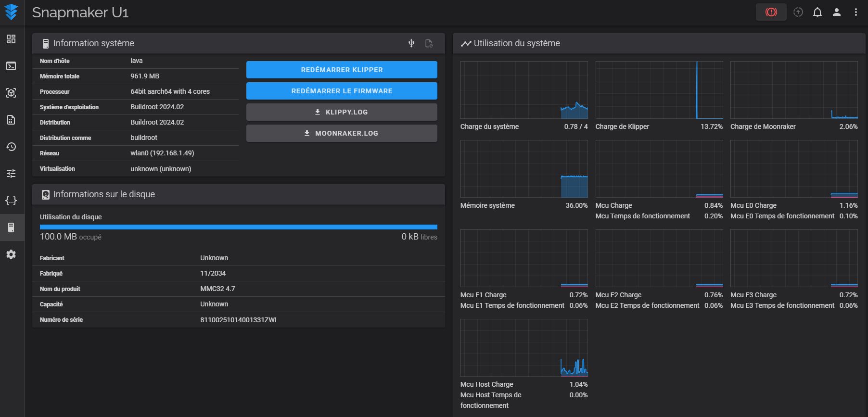Screen dimensions: 868x417
Task: Click the blue disk usage progress bar
Action: point(238,227)
